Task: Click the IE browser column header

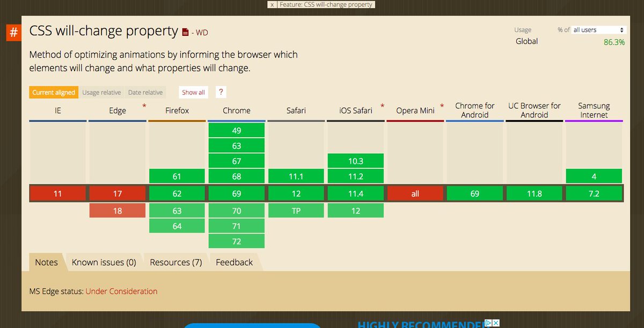Action: [x=58, y=110]
